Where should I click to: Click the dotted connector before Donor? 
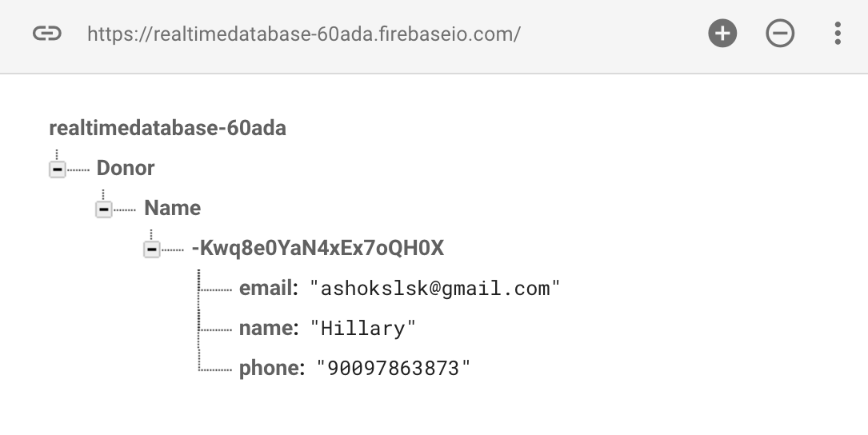(78, 170)
